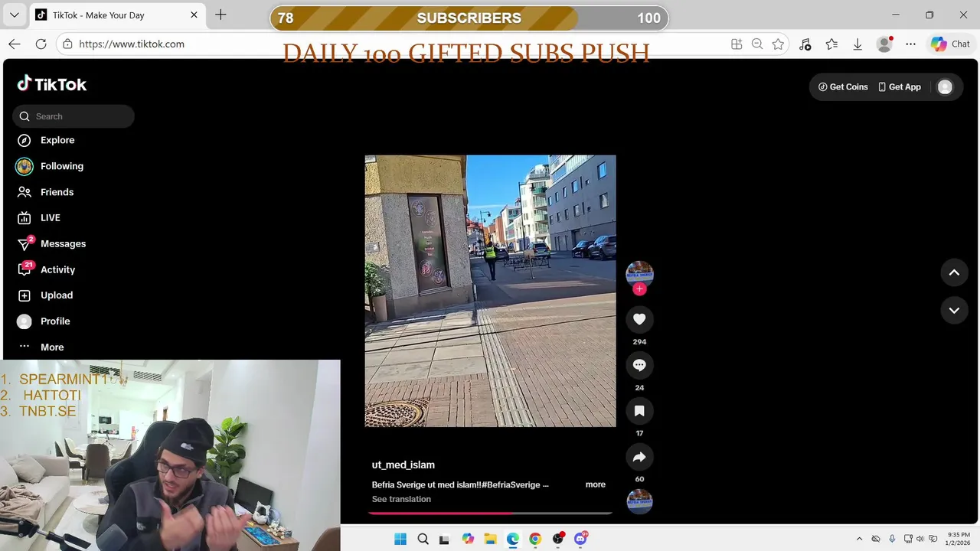Image resolution: width=980 pixels, height=551 pixels.
Task: Go back with the browser back arrow
Action: (x=15, y=44)
